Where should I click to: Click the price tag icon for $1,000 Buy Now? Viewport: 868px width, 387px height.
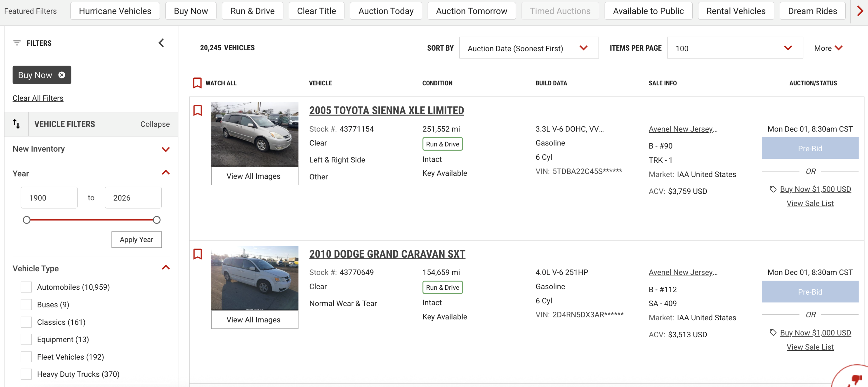(x=773, y=333)
